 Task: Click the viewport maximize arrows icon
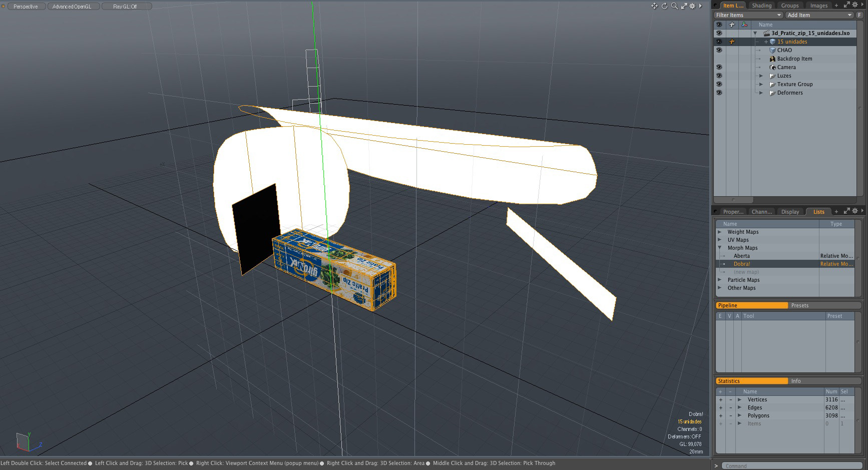684,6
